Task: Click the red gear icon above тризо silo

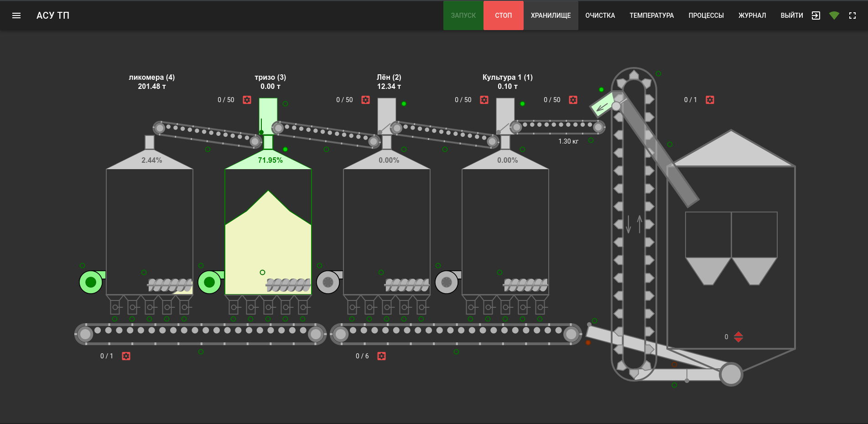Action: [365, 100]
